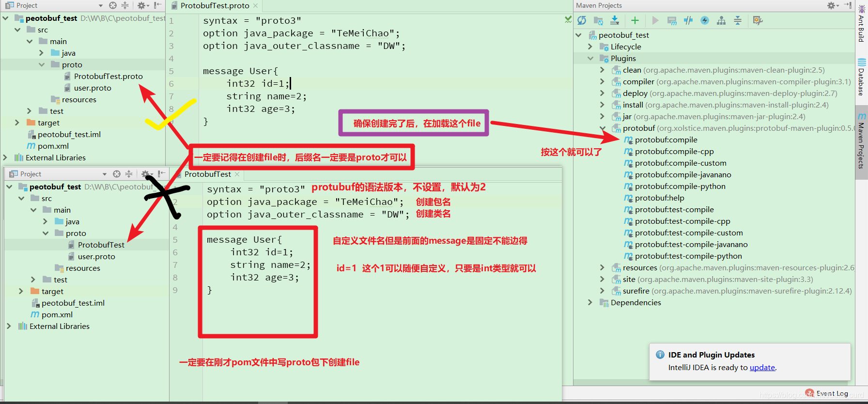The image size is (868, 404).
Task: Show Maven dependencies diagram icon
Action: pyautogui.click(x=721, y=20)
